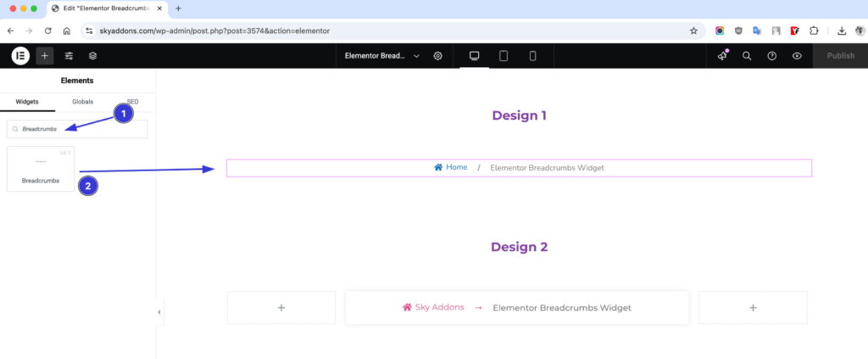The height and width of the screenshot is (359, 868).
Task: Open the Finder search icon
Action: click(747, 56)
